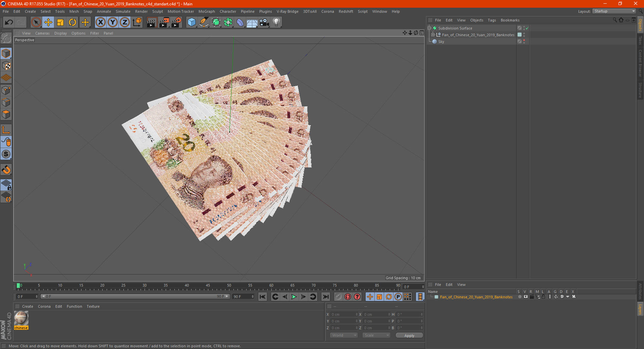Open the Render menu
Screen dimensions: 644x349
(141, 11)
